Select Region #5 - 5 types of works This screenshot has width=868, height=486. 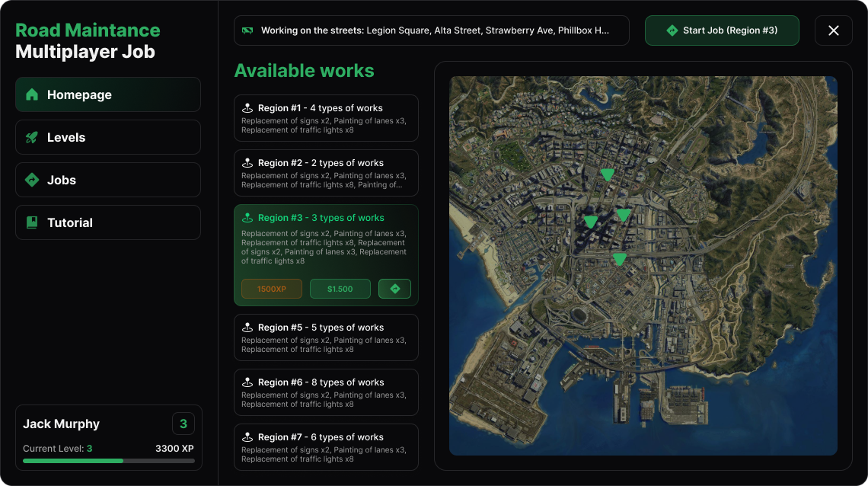(x=326, y=337)
